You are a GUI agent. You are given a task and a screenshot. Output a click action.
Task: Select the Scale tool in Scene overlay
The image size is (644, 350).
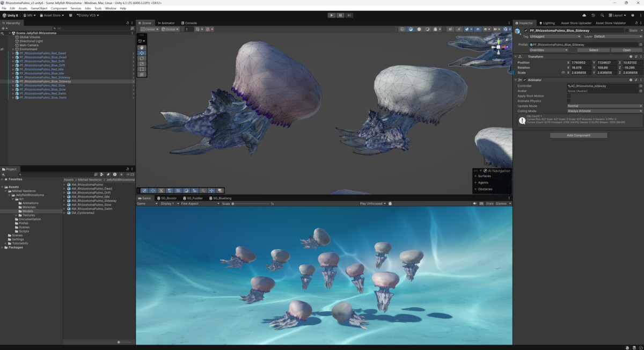[142, 63]
